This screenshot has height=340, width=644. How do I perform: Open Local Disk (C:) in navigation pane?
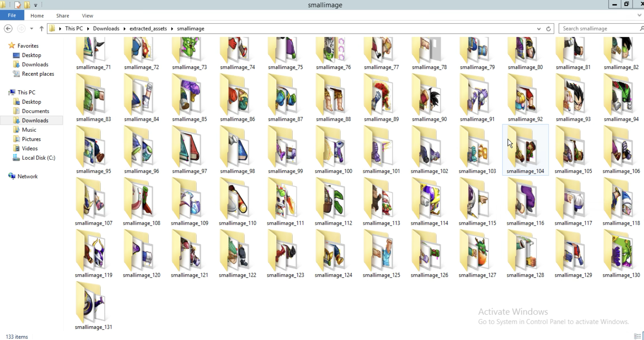pos(39,158)
